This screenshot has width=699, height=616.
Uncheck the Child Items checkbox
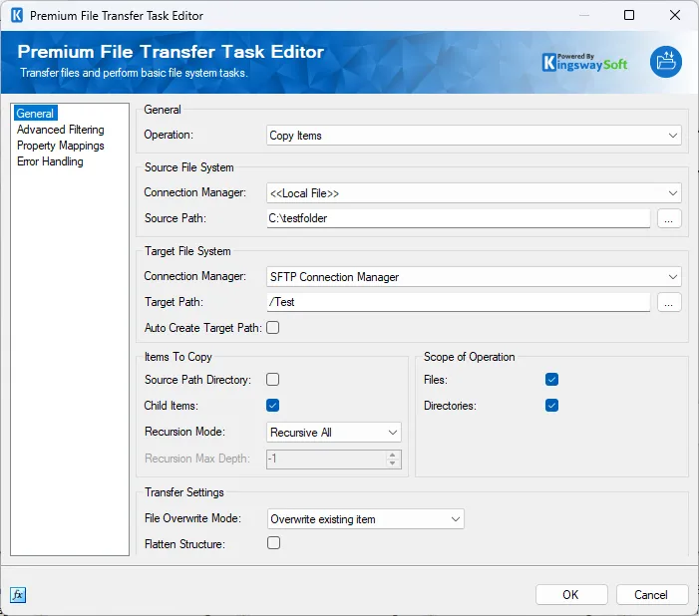click(x=273, y=405)
